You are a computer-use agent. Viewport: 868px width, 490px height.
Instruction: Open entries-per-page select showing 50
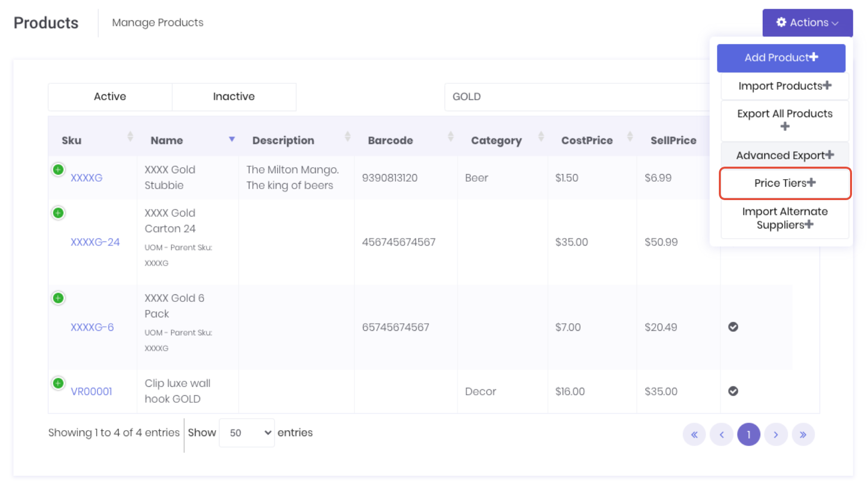(x=247, y=433)
